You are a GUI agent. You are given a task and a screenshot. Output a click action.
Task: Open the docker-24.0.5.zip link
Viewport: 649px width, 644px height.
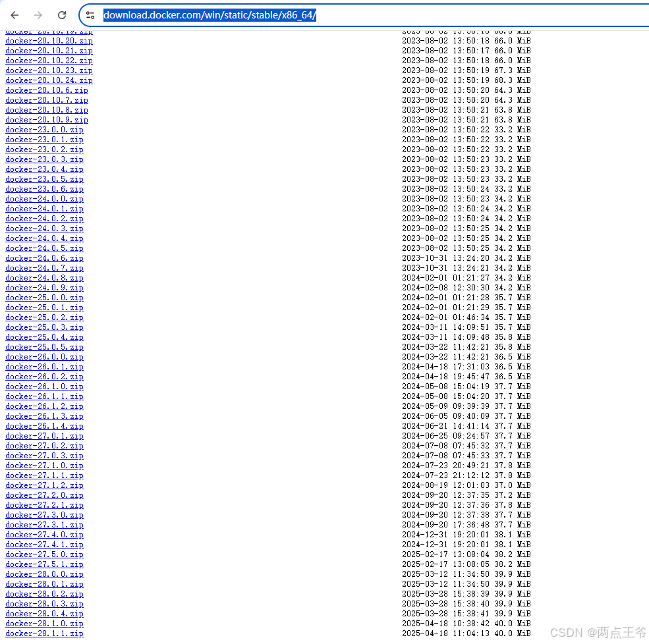coord(44,248)
